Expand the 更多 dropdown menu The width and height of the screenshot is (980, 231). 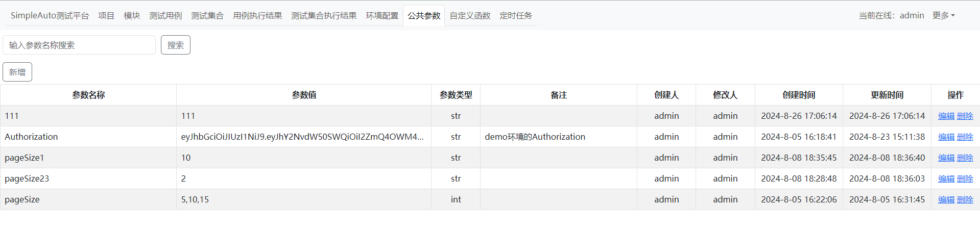pyautogui.click(x=943, y=16)
